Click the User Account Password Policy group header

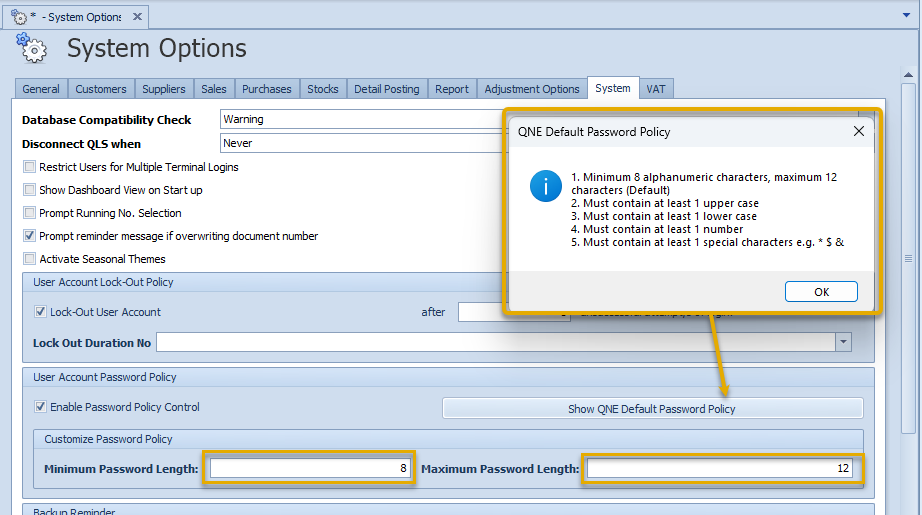point(448,377)
